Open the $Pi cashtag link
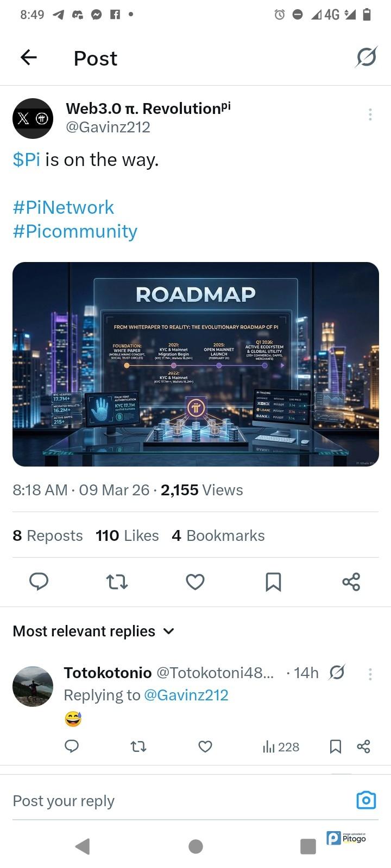Screen dimensions: 391x868 (27, 159)
